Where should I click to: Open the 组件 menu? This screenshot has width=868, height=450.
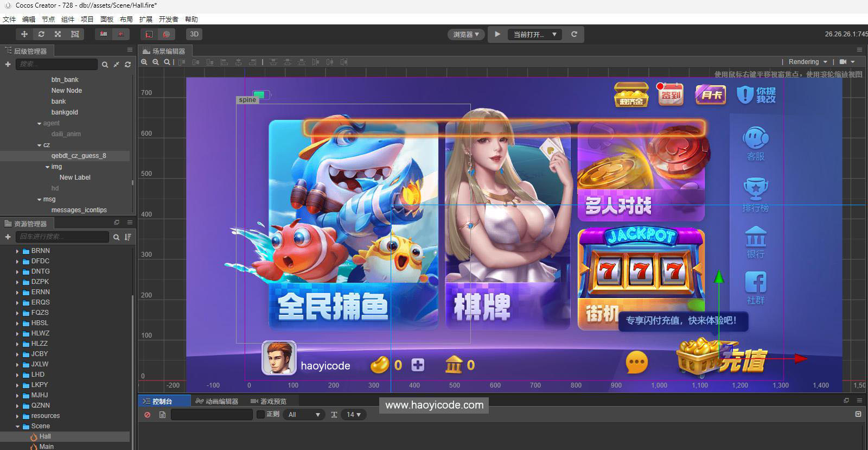[x=68, y=19]
